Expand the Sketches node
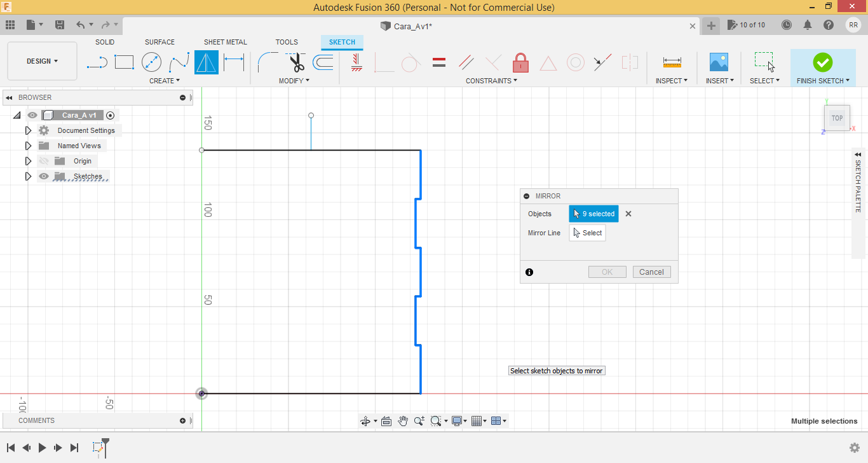The image size is (868, 463). pyautogui.click(x=28, y=176)
